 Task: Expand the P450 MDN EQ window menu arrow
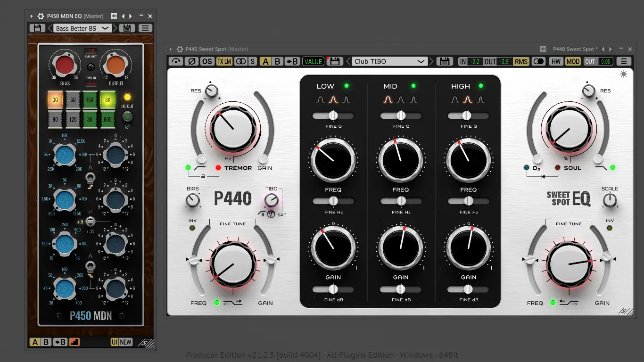(x=32, y=16)
